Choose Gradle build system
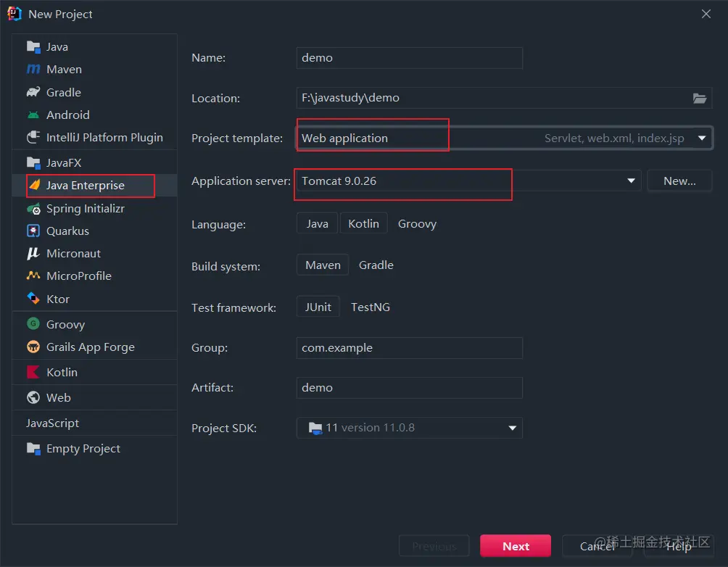728x567 pixels. [376, 265]
